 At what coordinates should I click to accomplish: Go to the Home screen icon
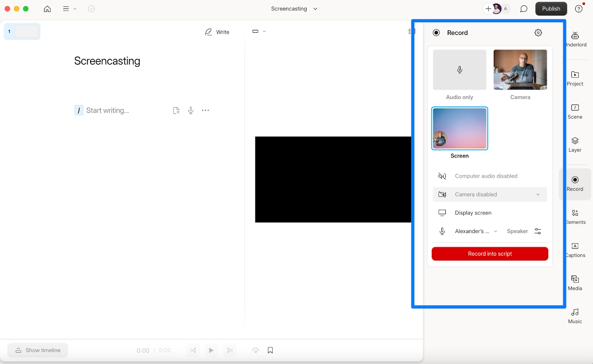tap(47, 9)
